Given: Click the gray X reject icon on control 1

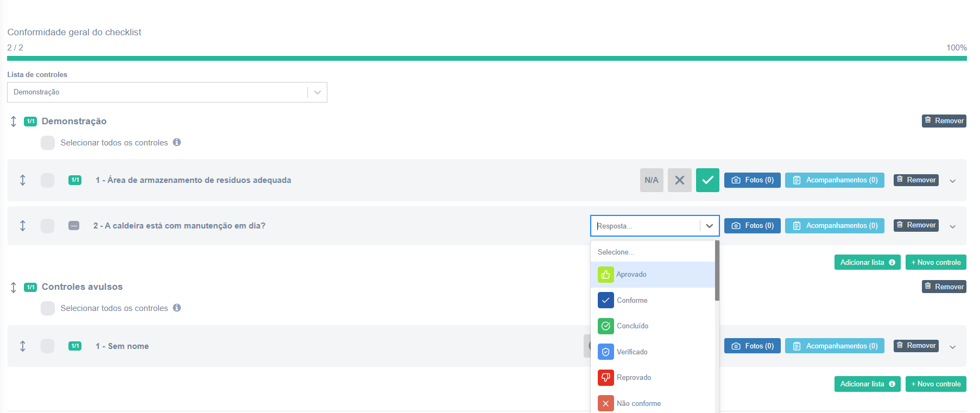Looking at the screenshot, I should click(680, 180).
